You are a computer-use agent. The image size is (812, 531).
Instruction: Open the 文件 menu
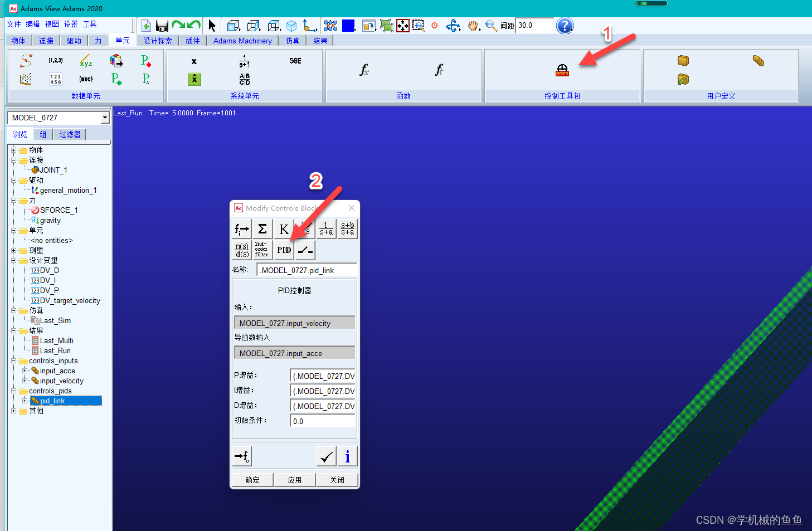click(14, 24)
